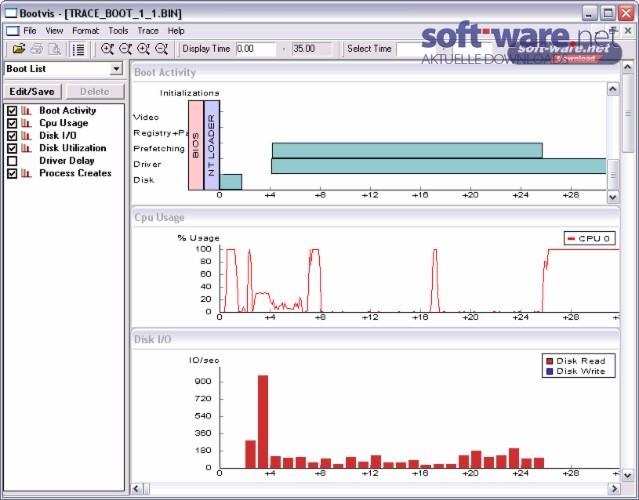Click the Prefetching timeline bar

point(407,150)
